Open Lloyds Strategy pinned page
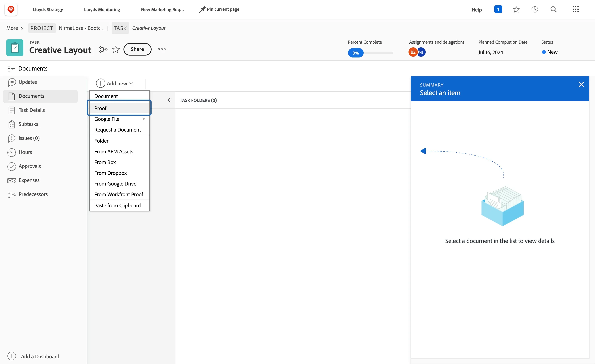Image resolution: width=595 pixels, height=364 pixels. click(48, 9)
